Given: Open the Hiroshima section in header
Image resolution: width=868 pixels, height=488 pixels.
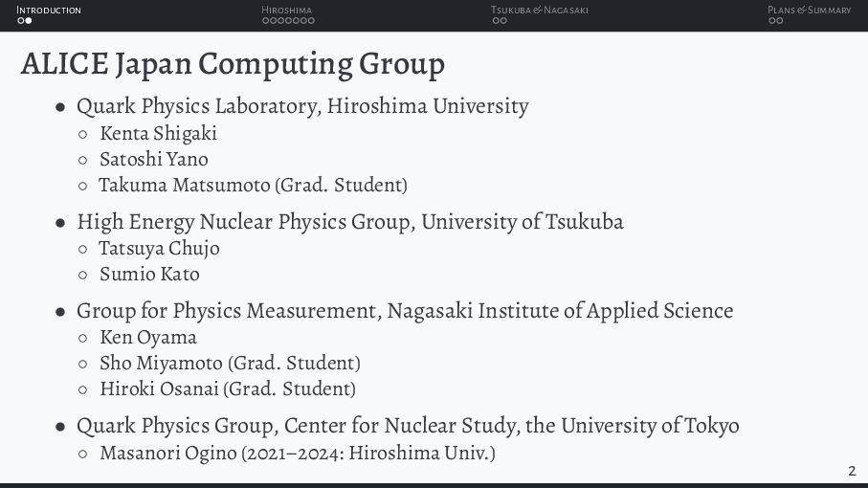Looking at the screenshot, I should point(287,10).
